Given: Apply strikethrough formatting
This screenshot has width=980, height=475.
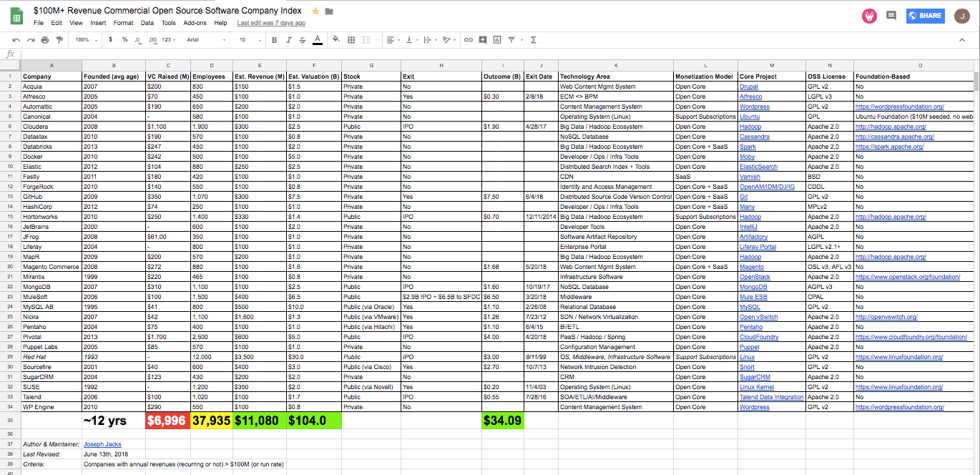Looking at the screenshot, I should pos(303,40).
